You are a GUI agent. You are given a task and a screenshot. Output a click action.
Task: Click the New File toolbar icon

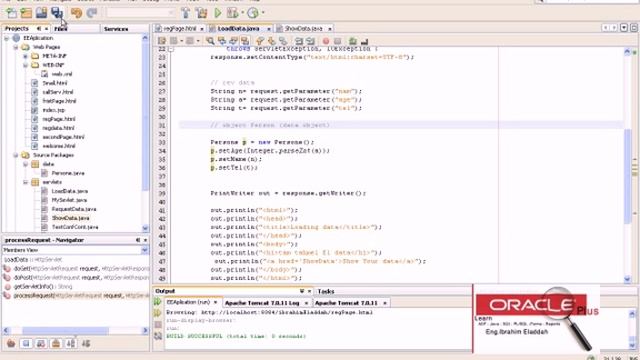click(x=11, y=13)
